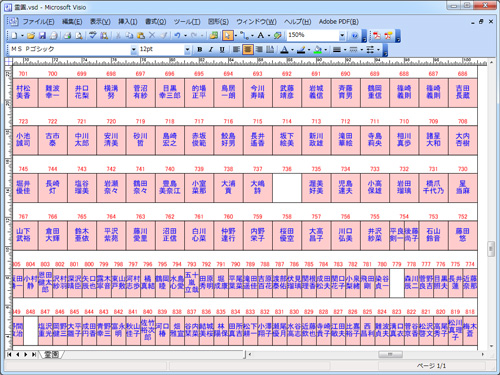Expand the fill color dropdown arrow
The height and width of the screenshot is (375, 500).
[326, 50]
